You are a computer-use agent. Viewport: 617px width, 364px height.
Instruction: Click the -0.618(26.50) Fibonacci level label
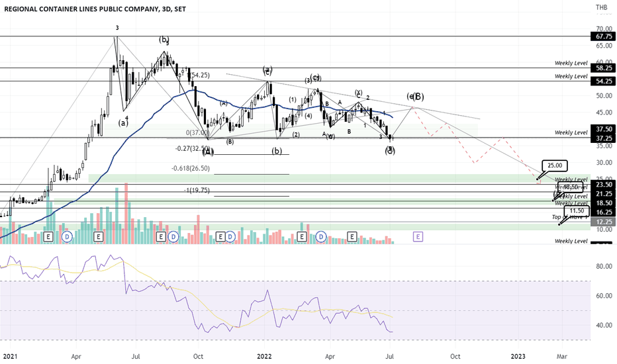coord(191,168)
